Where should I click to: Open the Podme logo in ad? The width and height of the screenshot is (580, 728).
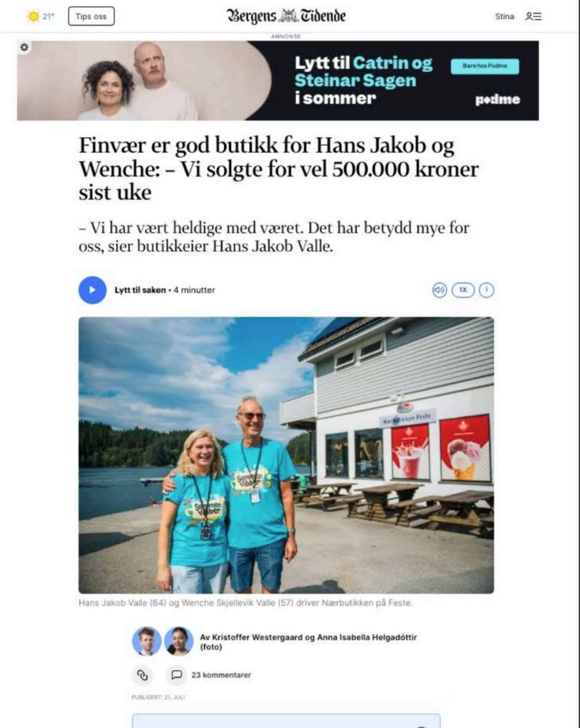coord(498,100)
